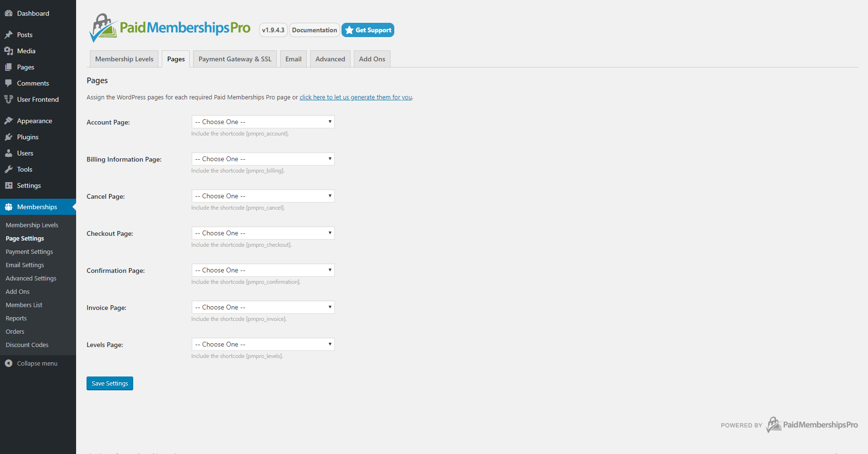868x454 pixels.
Task: Select the Pages tab
Action: pos(176,59)
